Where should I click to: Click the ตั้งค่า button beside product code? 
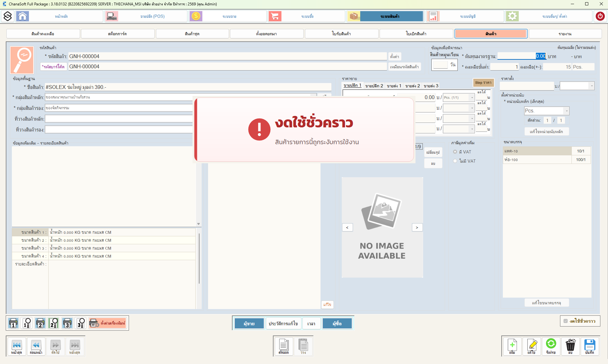coord(395,57)
